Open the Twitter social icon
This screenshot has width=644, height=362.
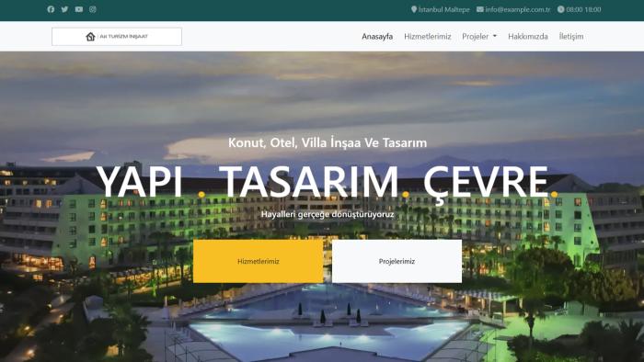tap(65, 9)
